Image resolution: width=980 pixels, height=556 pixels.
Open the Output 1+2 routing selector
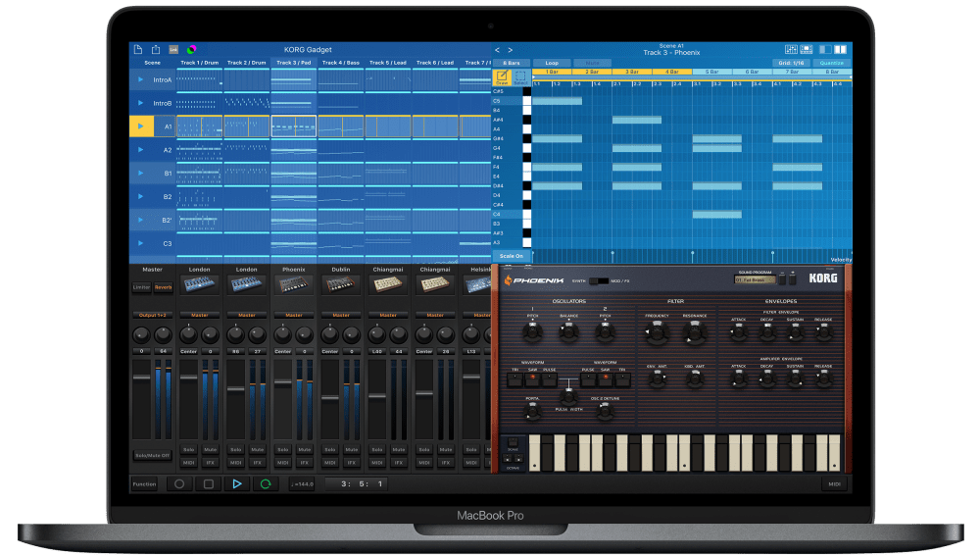pos(152,315)
